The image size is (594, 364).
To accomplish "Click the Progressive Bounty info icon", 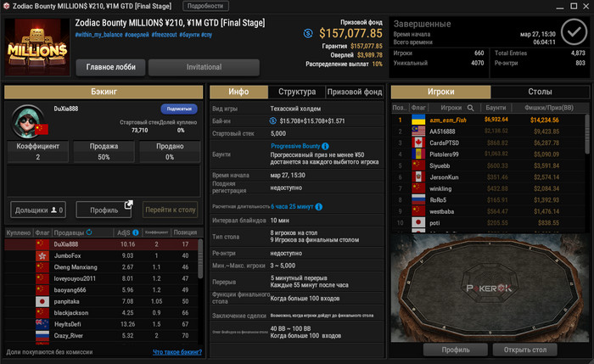I will tap(325, 146).
